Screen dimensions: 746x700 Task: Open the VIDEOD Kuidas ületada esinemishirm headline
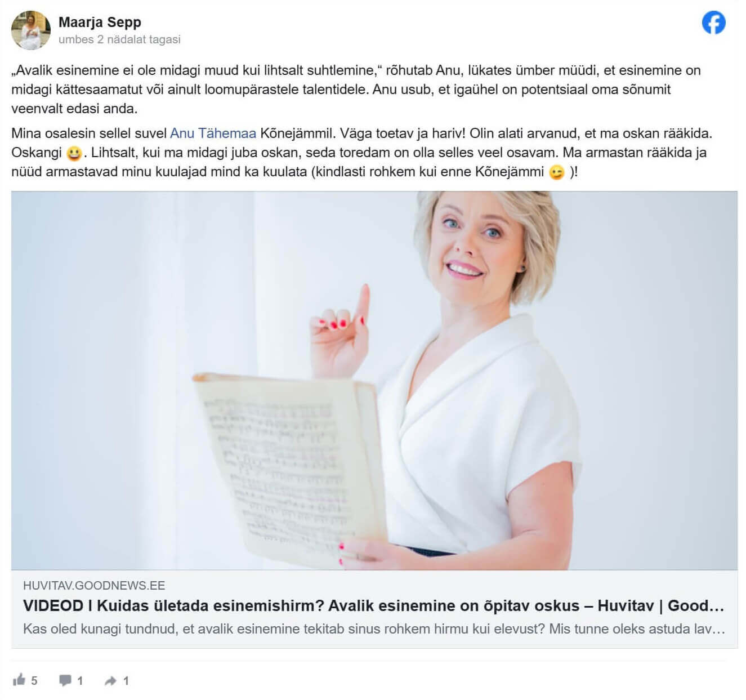(373, 606)
